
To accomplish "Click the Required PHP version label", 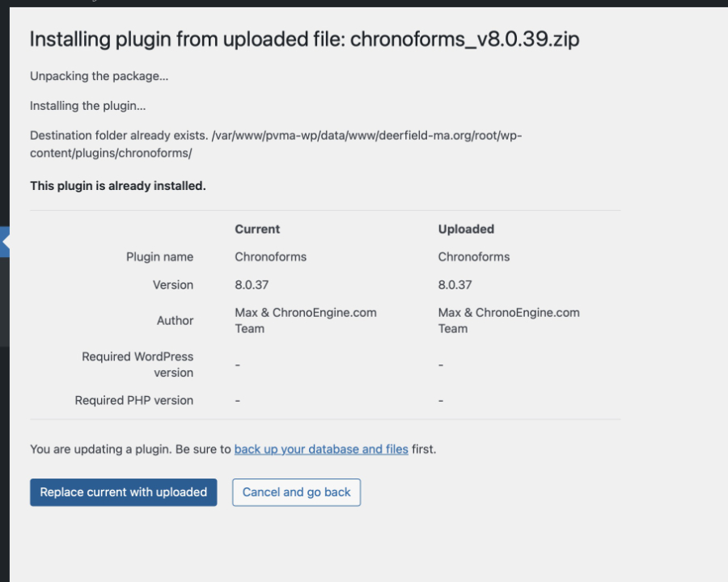I will [x=134, y=400].
